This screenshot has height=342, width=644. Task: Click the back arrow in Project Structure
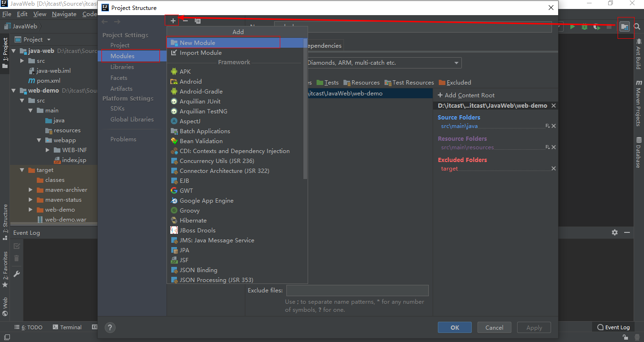pyautogui.click(x=105, y=22)
